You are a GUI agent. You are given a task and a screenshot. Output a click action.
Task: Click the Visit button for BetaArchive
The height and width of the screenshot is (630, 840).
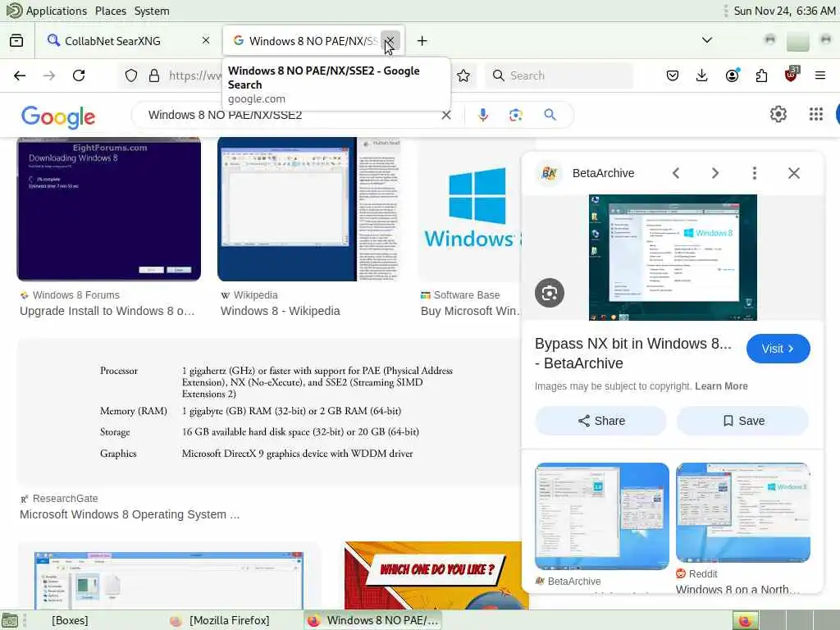point(778,349)
